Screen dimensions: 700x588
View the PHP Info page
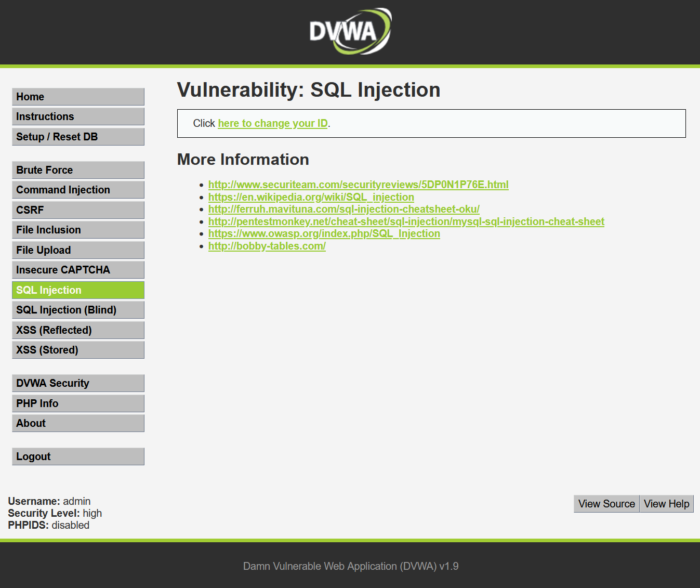[x=77, y=403]
